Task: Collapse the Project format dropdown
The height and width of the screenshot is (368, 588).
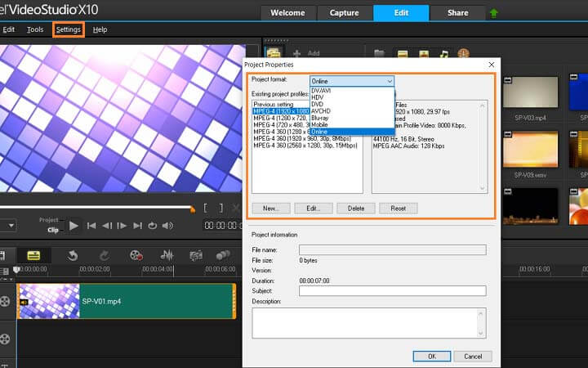Action: click(390, 81)
